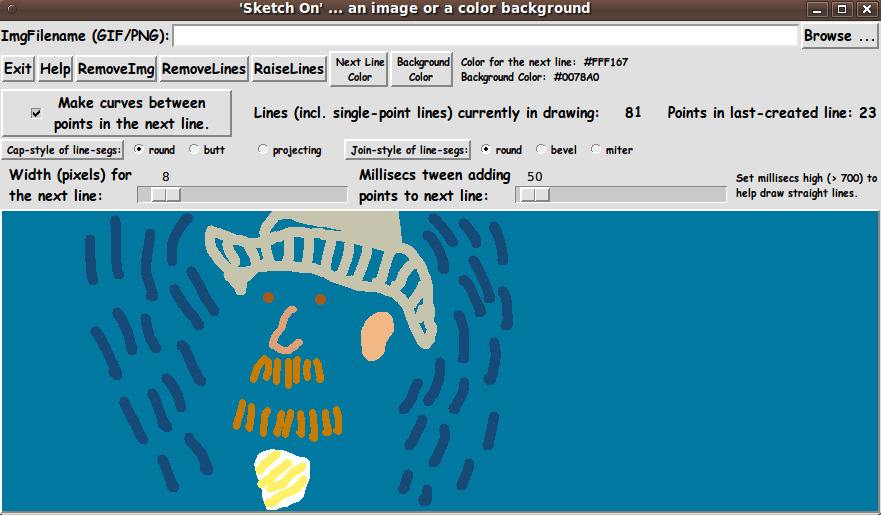Select the round cap-style radio button

click(x=138, y=149)
